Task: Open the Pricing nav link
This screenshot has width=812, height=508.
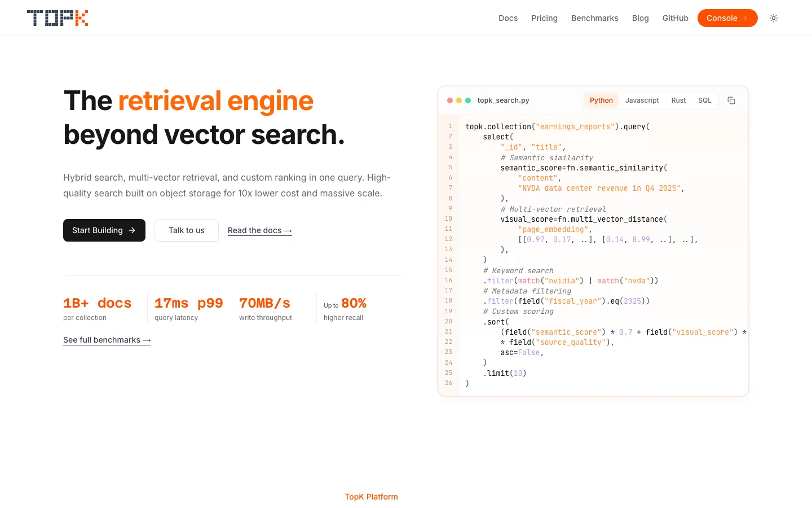Action: 544,18
